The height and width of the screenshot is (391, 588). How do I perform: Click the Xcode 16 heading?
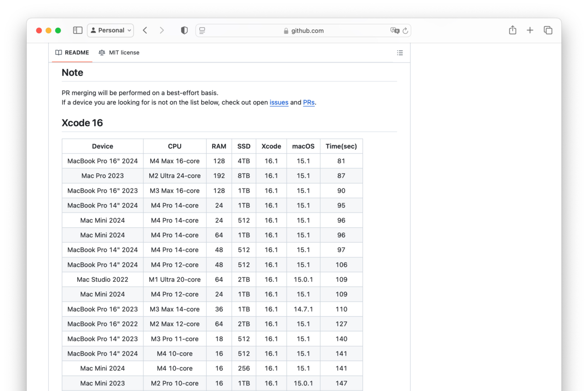pyautogui.click(x=82, y=123)
